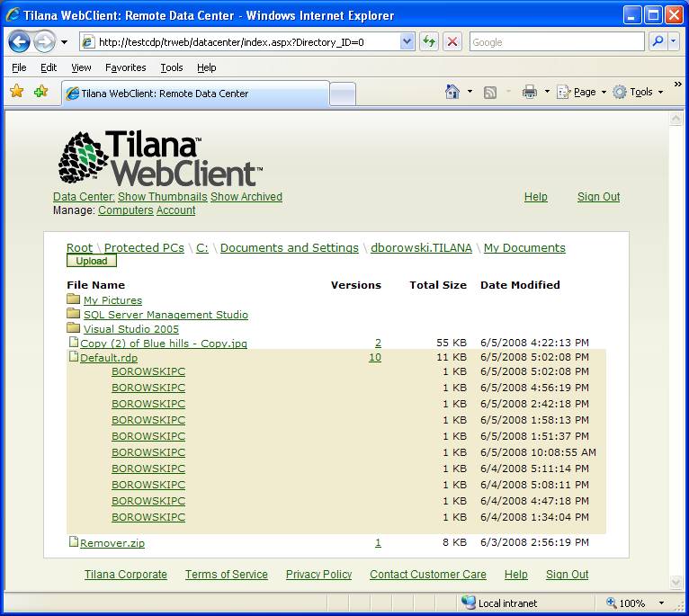
Task: Click the Stop loading X icon
Action: pyautogui.click(x=452, y=42)
